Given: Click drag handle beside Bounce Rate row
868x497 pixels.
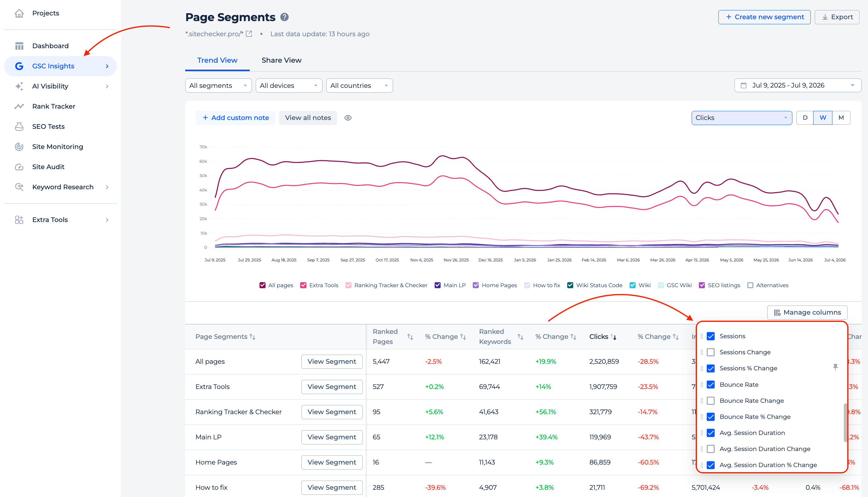Looking at the screenshot, I should coord(702,384).
